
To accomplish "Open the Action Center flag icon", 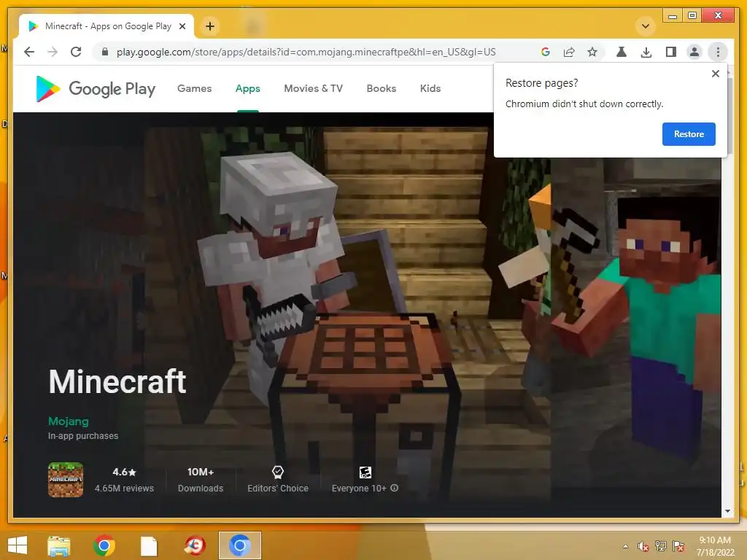I will 678,546.
